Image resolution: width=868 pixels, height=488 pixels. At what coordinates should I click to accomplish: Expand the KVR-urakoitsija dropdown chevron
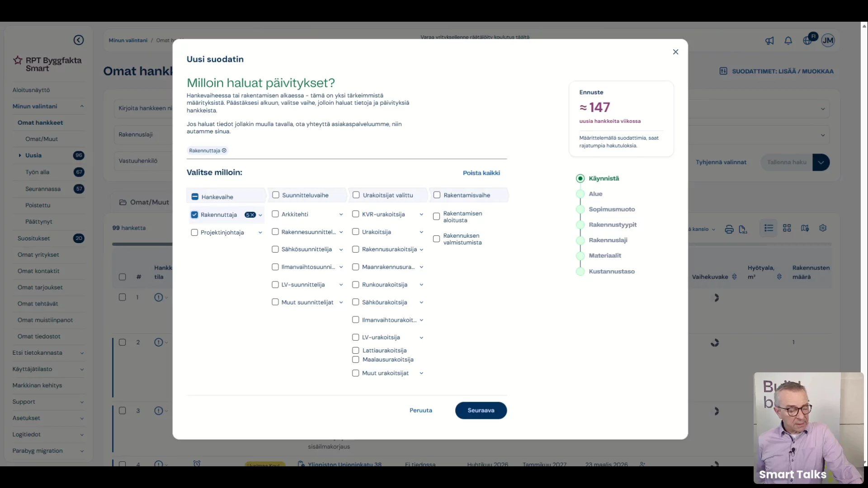[x=421, y=215]
